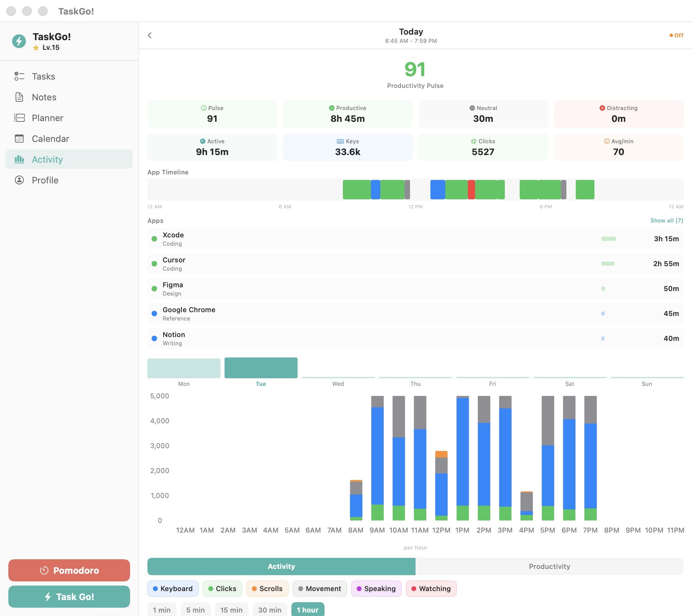The height and width of the screenshot is (616, 692).
Task: Click the Cursor app row
Action: click(x=415, y=264)
